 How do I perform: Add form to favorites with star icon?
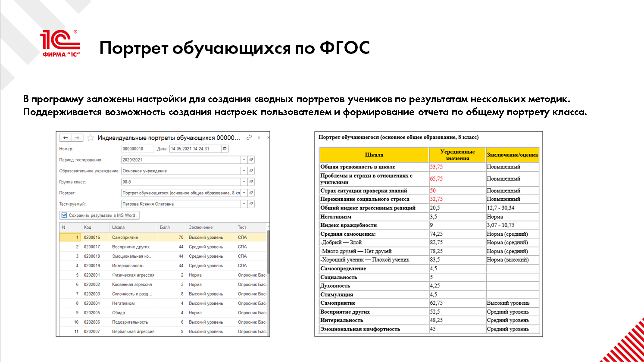[x=91, y=138]
